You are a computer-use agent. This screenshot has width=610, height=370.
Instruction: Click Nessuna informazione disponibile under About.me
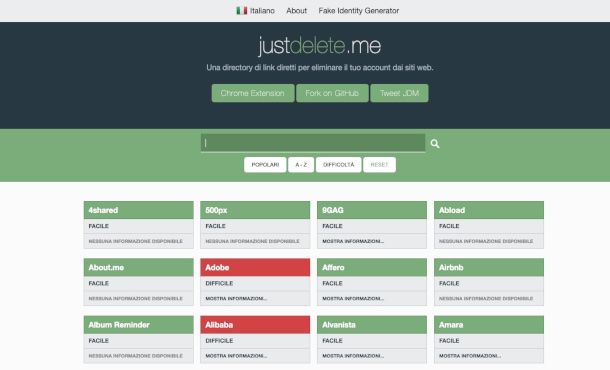(x=135, y=298)
